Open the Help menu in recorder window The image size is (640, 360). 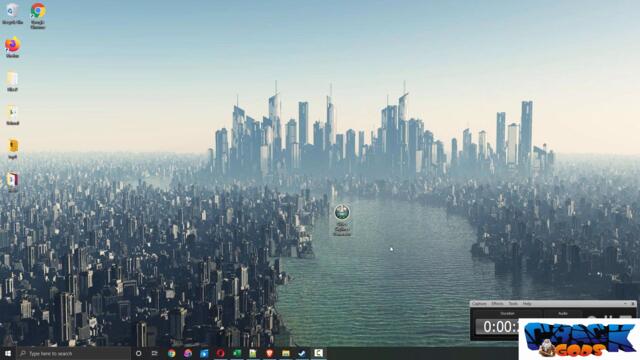tap(527, 304)
